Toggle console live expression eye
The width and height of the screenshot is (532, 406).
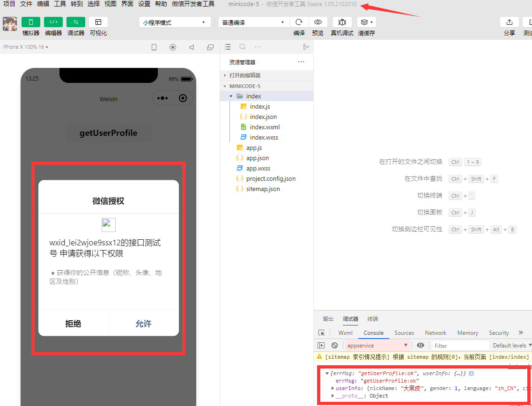point(421,345)
